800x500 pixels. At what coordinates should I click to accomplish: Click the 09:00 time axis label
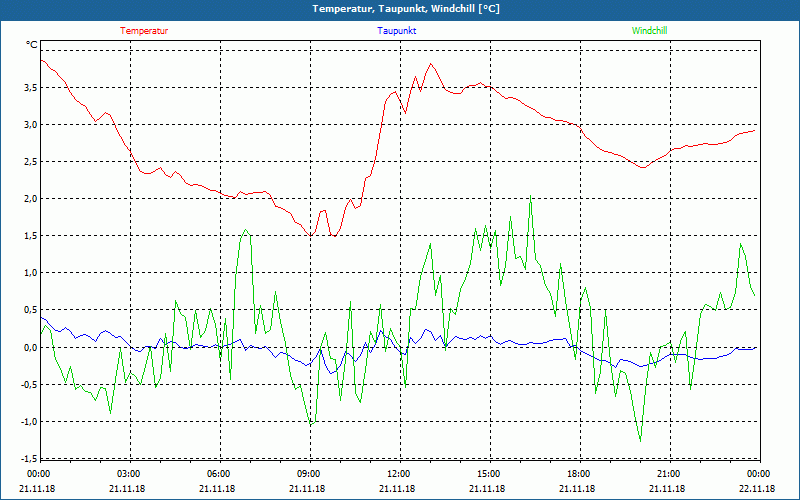pos(310,474)
